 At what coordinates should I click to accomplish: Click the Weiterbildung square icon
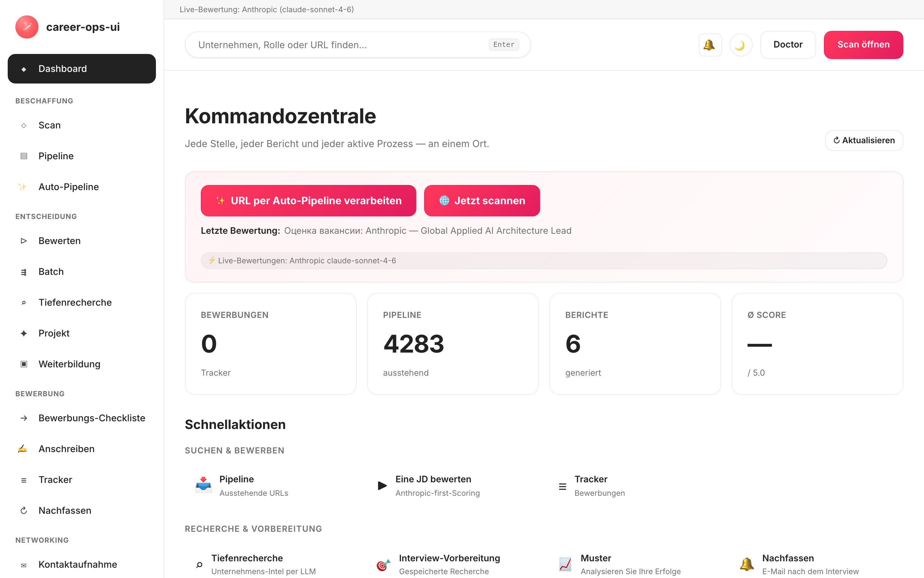(24, 364)
